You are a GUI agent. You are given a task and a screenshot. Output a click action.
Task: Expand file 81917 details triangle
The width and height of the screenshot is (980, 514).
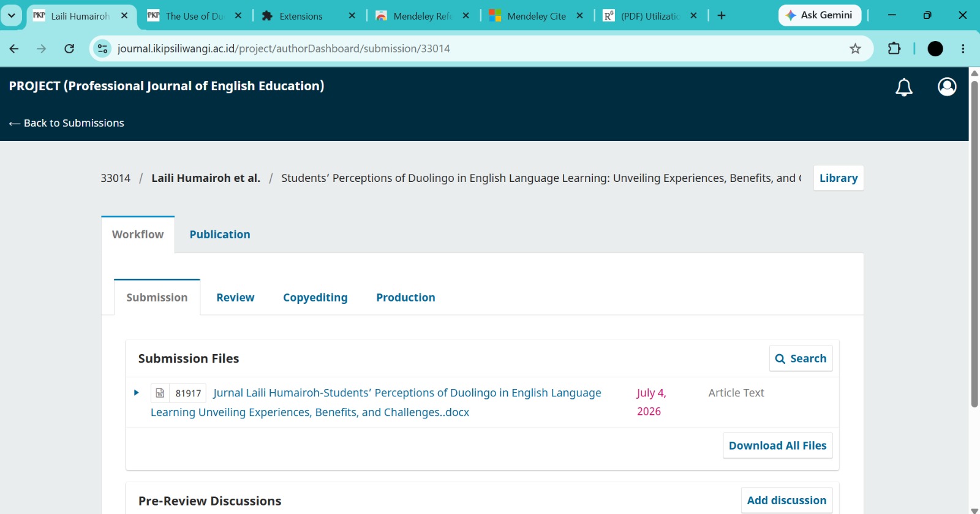137,393
